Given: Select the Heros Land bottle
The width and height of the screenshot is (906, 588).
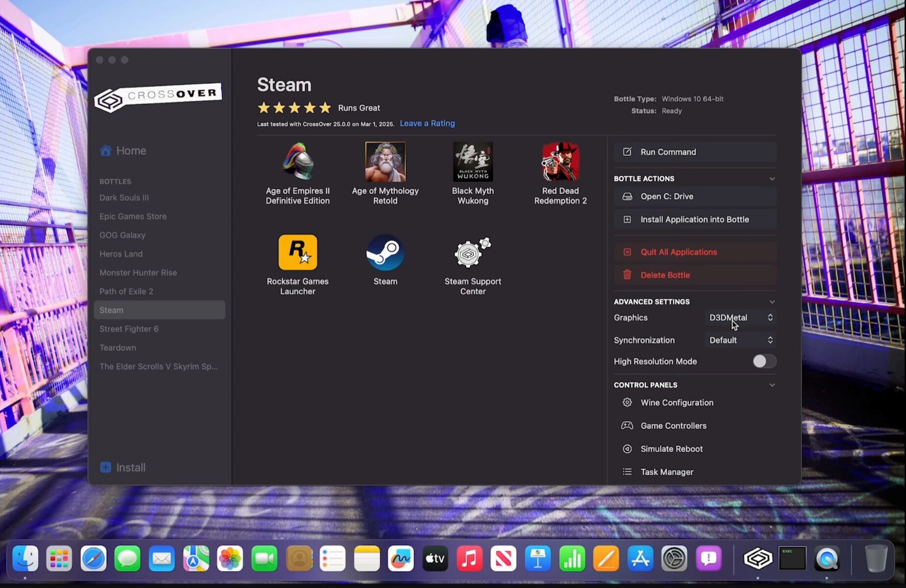Looking at the screenshot, I should [x=159, y=254].
